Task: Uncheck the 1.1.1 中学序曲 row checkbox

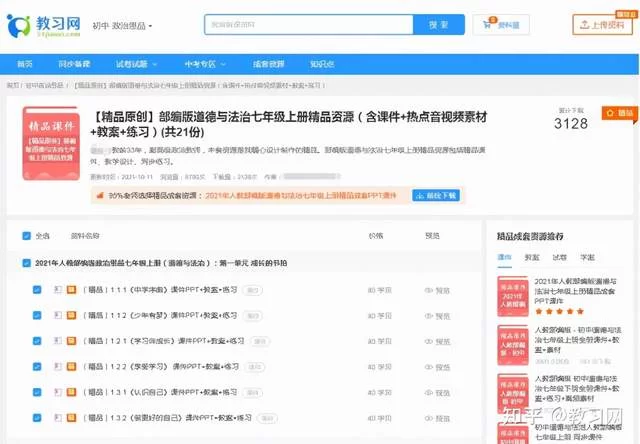Action: tap(37, 290)
